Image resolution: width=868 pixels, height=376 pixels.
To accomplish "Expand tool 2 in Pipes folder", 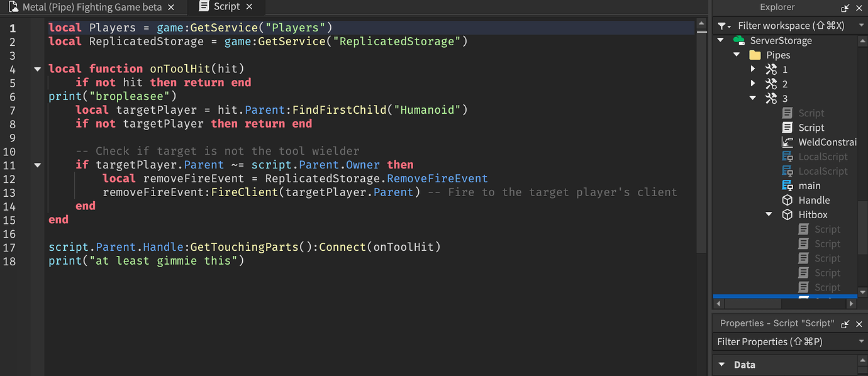I will 753,84.
